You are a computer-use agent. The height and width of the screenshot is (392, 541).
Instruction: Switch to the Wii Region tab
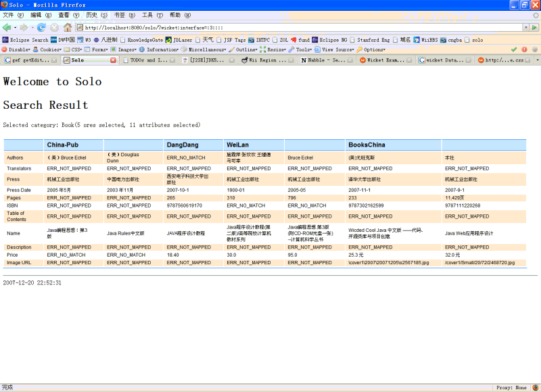[x=267, y=60]
